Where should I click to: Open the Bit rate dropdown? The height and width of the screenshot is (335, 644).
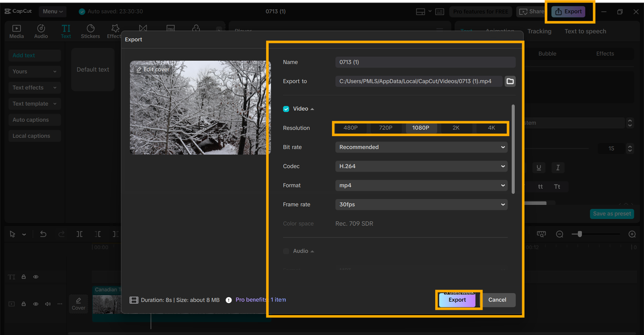(421, 147)
